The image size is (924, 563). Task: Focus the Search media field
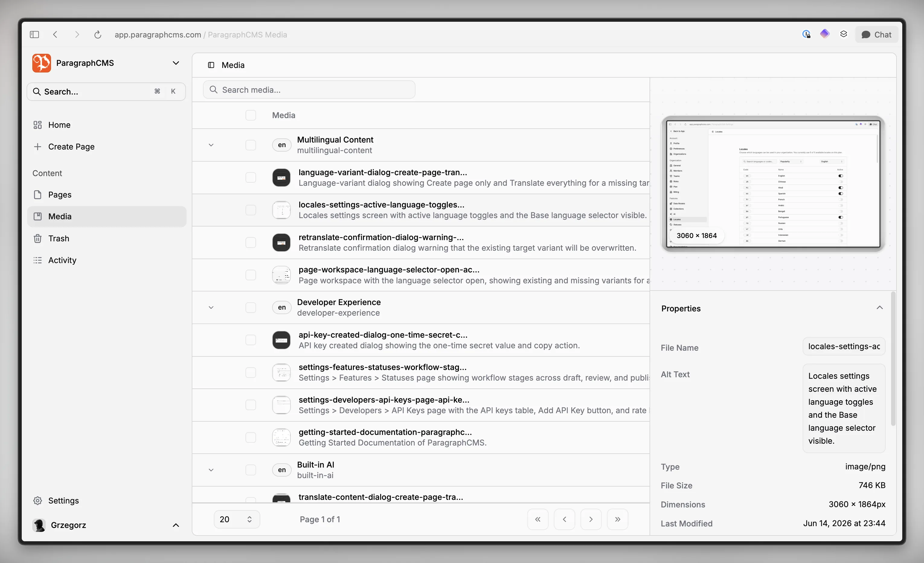point(309,90)
